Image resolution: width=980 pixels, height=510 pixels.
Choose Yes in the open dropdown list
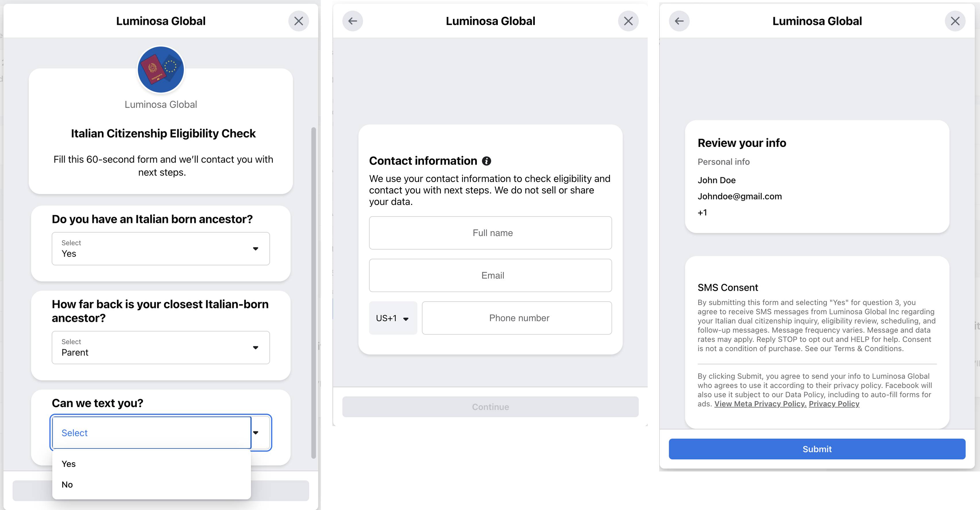tap(151, 464)
